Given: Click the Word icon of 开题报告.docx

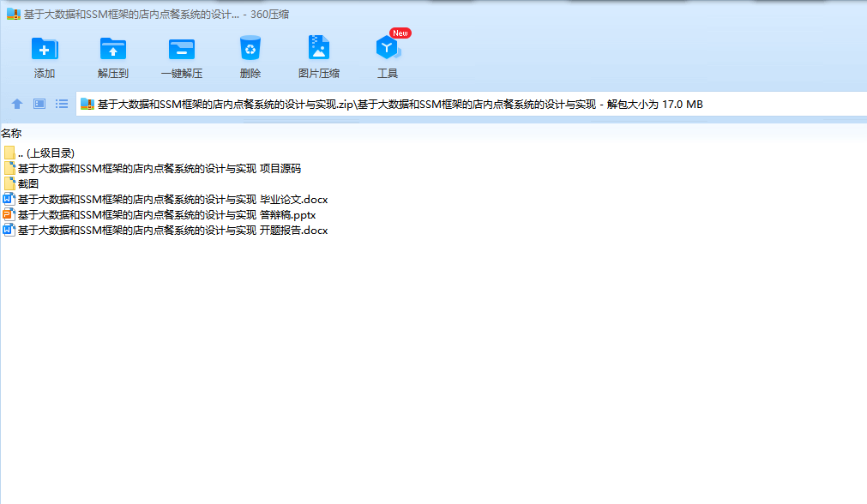Looking at the screenshot, I should coord(9,230).
